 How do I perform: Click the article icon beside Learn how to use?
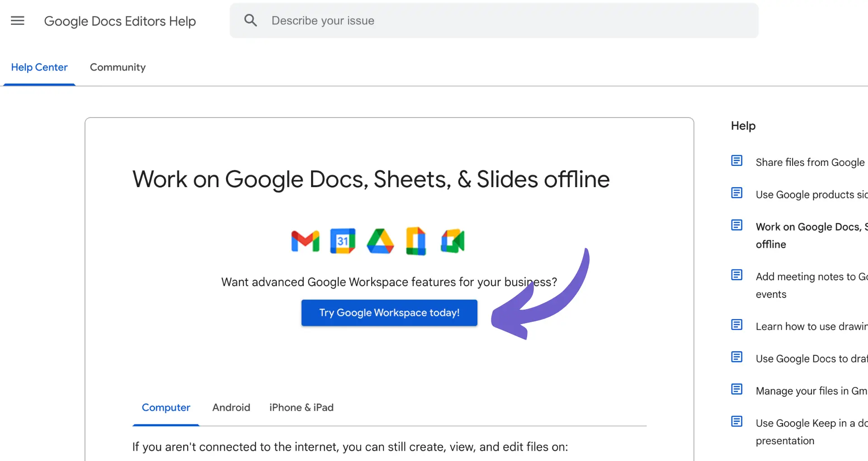737,325
